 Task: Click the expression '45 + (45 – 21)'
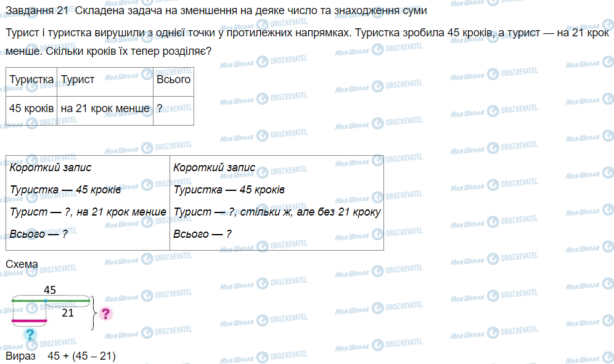coord(81,356)
